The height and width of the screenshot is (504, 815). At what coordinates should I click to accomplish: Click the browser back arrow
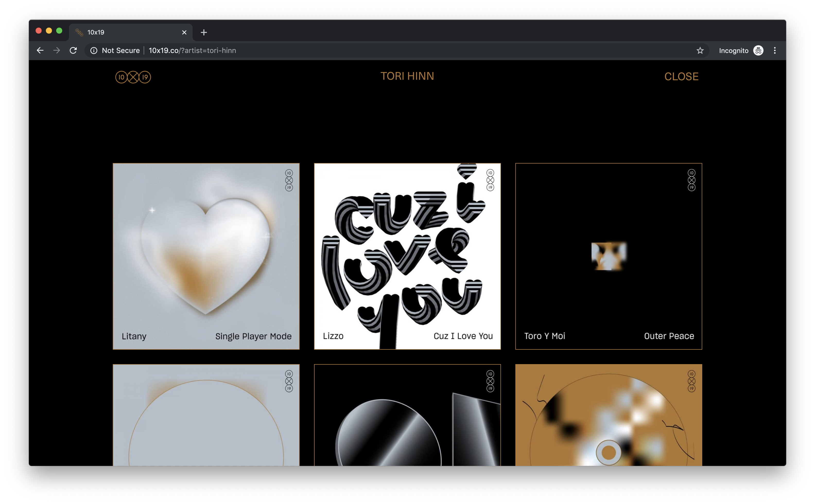pyautogui.click(x=40, y=50)
